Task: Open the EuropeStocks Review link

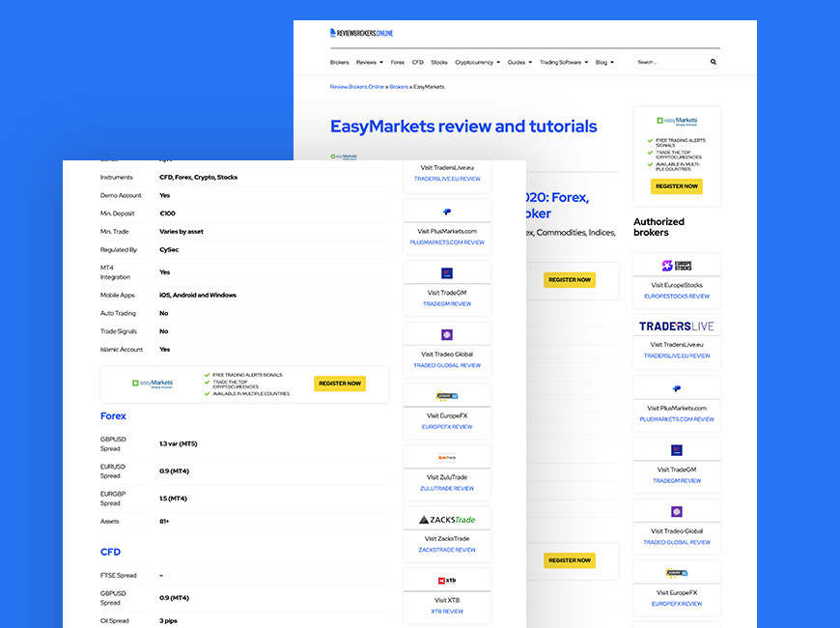Action: click(677, 296)
